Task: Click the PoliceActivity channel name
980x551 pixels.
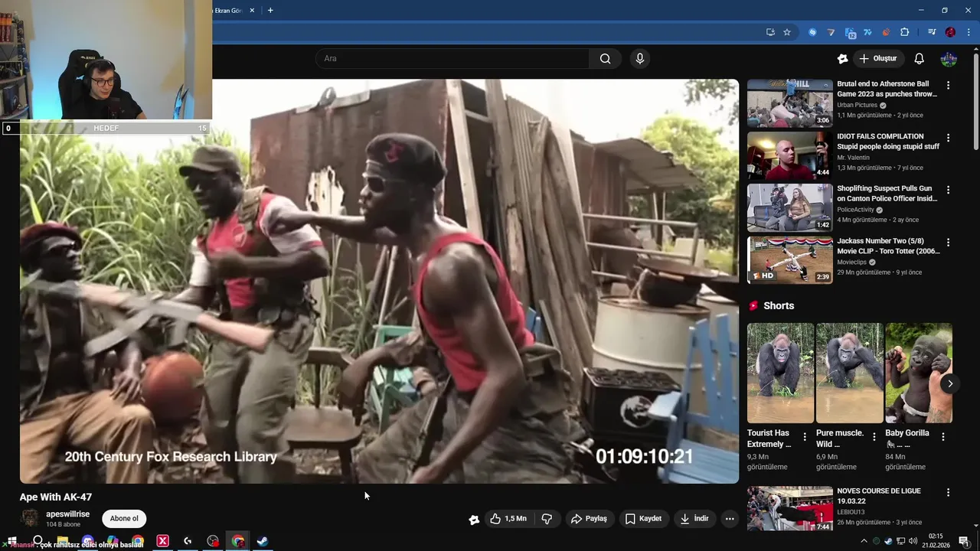Action: 855,210
